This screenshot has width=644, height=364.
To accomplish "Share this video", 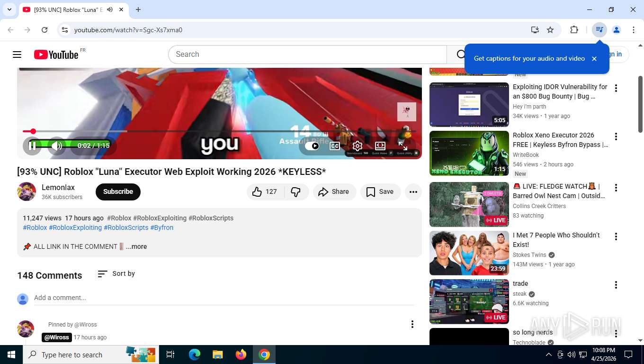I will [334, 191].
